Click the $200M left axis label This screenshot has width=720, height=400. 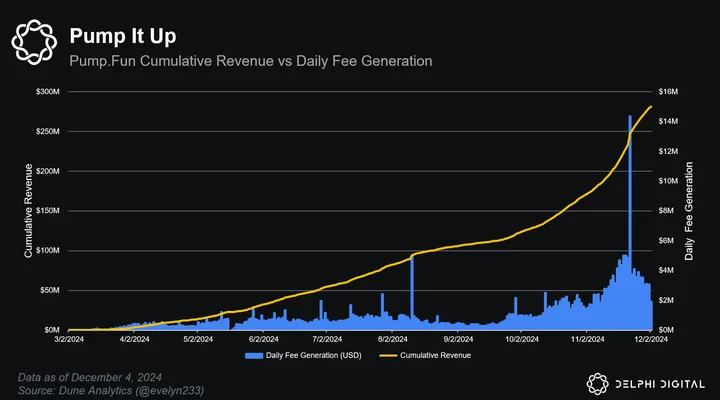48,171
